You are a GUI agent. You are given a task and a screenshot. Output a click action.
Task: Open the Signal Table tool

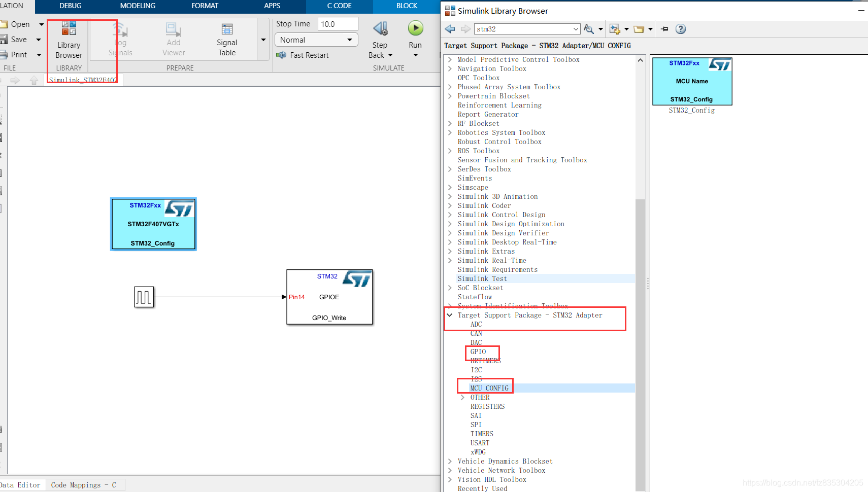pos(226,39)
